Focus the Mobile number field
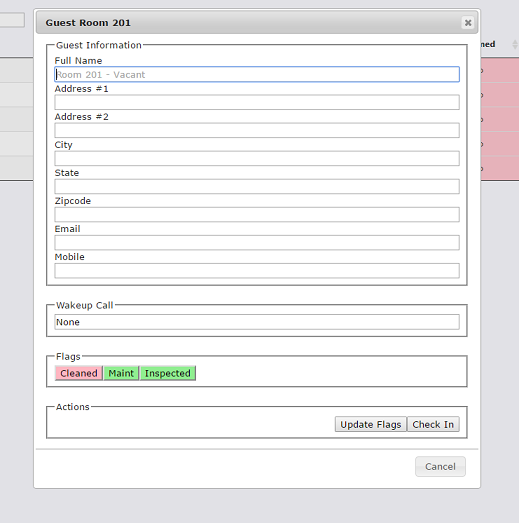This screenshot has width=519, height=523. (x=257, y=271)
